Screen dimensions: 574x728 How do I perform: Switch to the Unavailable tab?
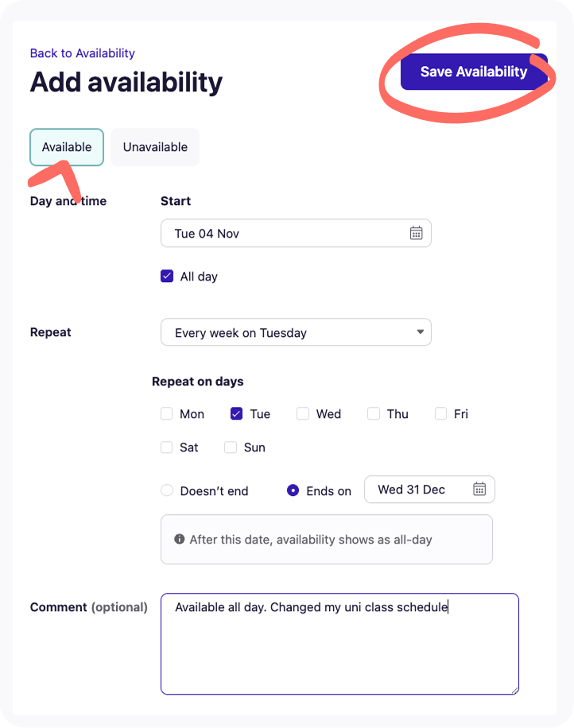155,147
